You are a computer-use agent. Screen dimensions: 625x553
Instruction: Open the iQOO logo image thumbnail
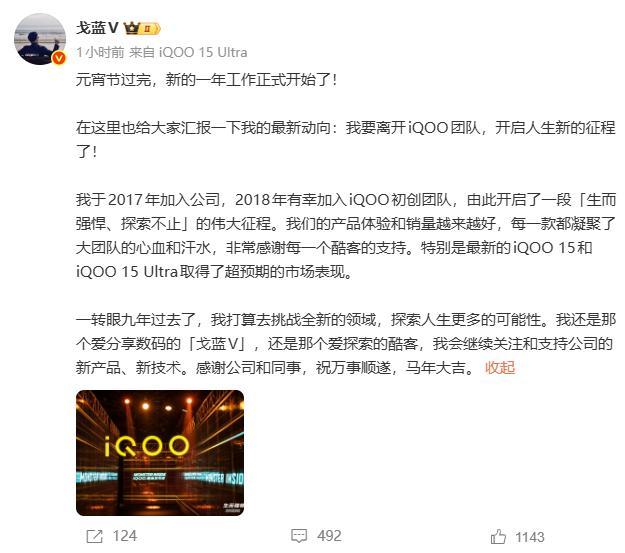pos(160,453)
